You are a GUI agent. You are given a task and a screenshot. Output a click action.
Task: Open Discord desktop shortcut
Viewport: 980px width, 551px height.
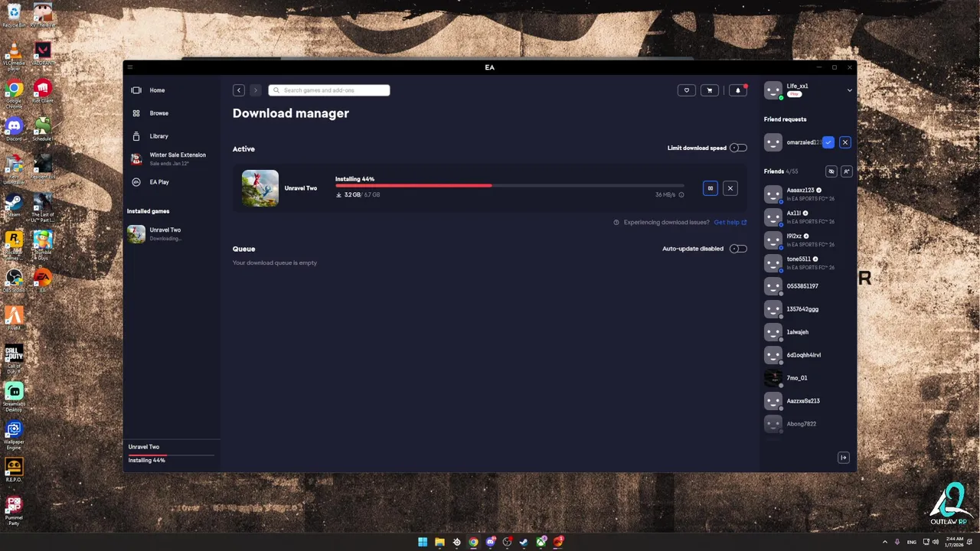click(x=14, y=129)
